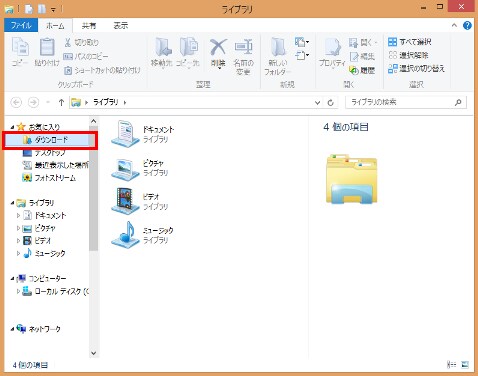Click Select all (すべて選択)
Viewport: 478px width, 376px height.
pos(410,42)
